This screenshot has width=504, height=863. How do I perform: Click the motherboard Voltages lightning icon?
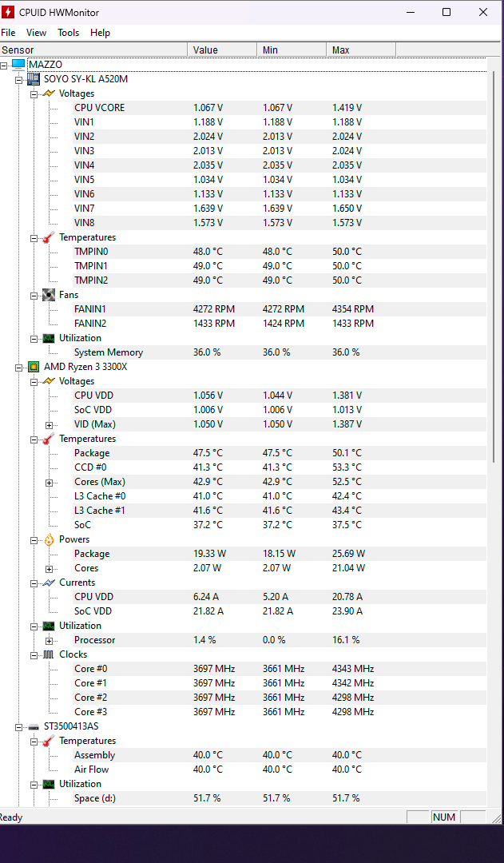[x=49, y=93]
